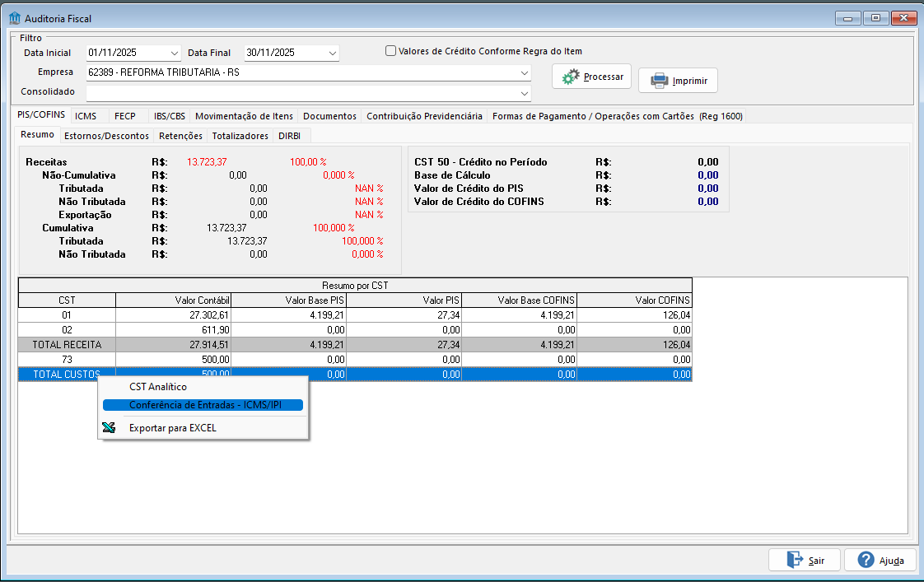Open the DIRBI sub-tab

coord(290,136)
